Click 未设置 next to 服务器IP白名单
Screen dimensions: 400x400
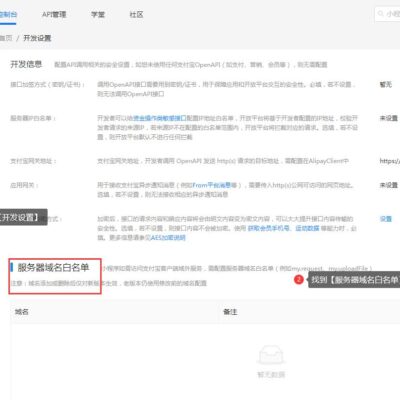click(x=389, y=118)
